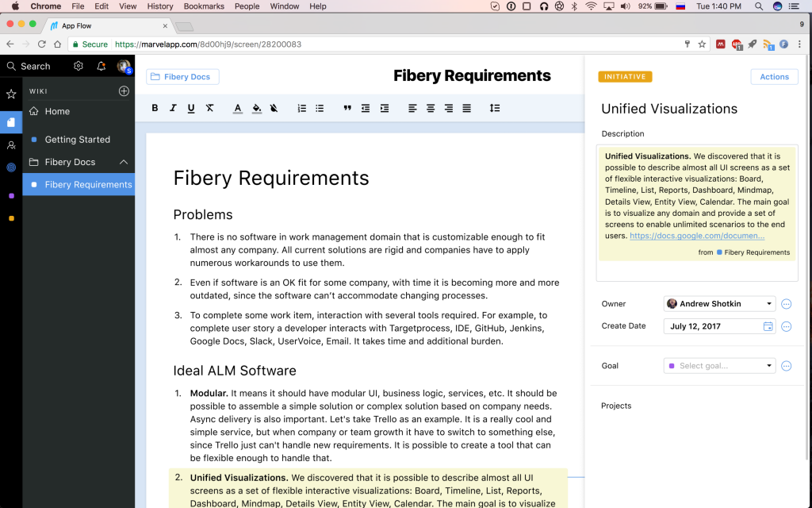The height and width of the screenshot is (508, 812).
Task: Center align text
Action: click(431, 108)
